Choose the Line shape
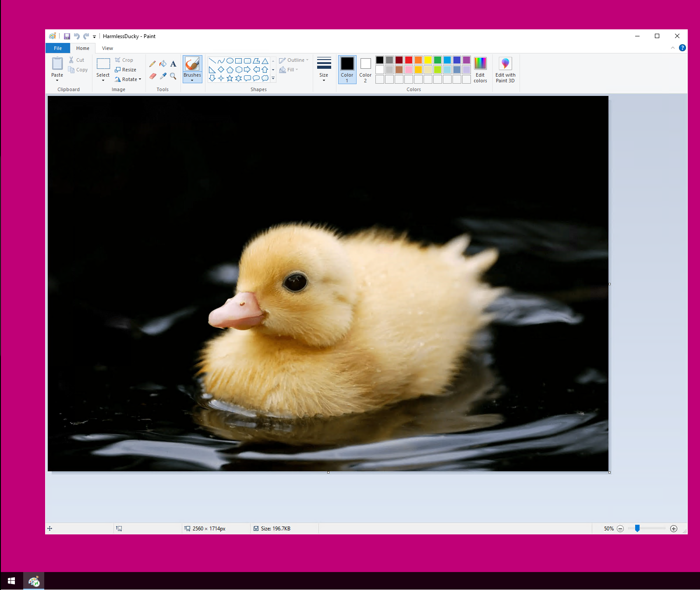 click(x=212, y=61)
